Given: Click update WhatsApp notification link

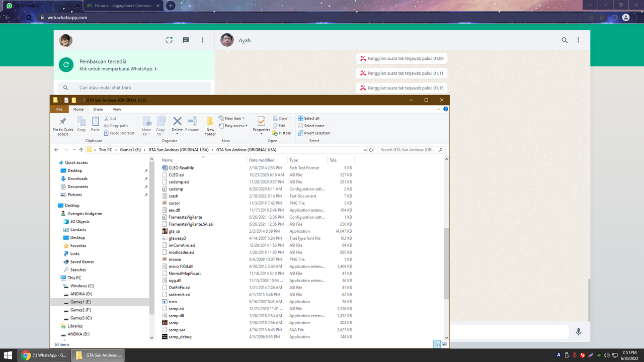Looking at the screenshot, I should [x=118, y=69].
